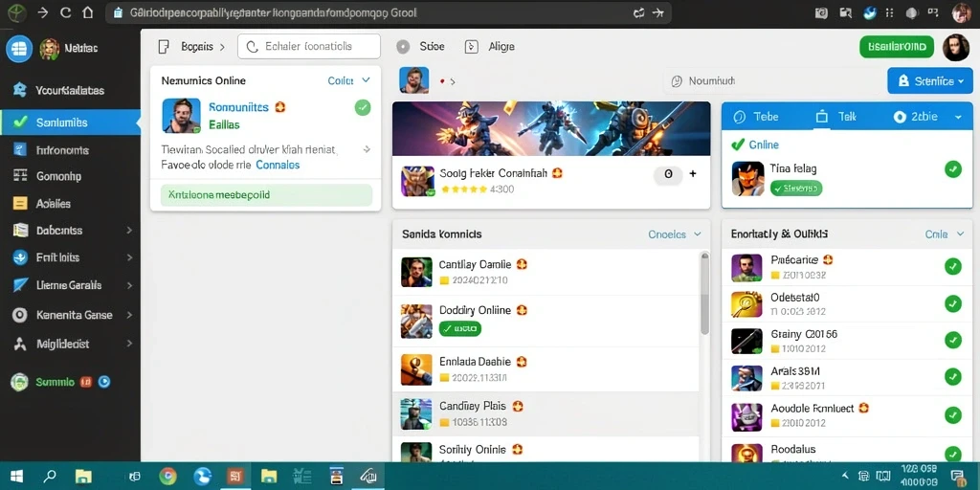Screen dimensions: 980x490
Task: Click the green Bsaliarorond button
Action: (x=897, y=47)
